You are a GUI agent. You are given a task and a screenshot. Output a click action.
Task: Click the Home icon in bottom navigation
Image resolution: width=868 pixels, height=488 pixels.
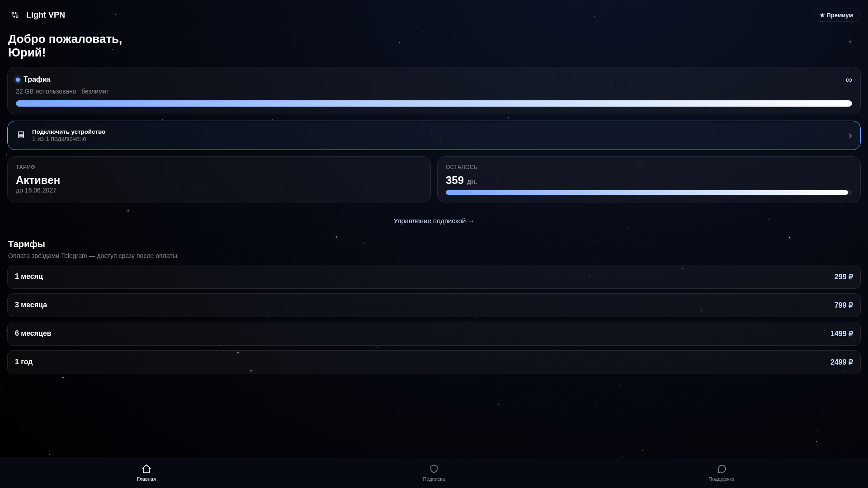(x=146, y=469)
